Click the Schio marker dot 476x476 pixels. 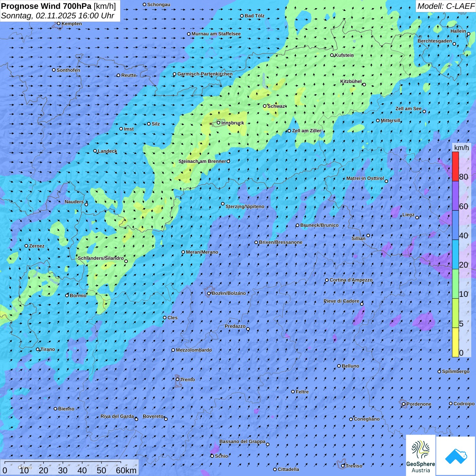point(212,456)
